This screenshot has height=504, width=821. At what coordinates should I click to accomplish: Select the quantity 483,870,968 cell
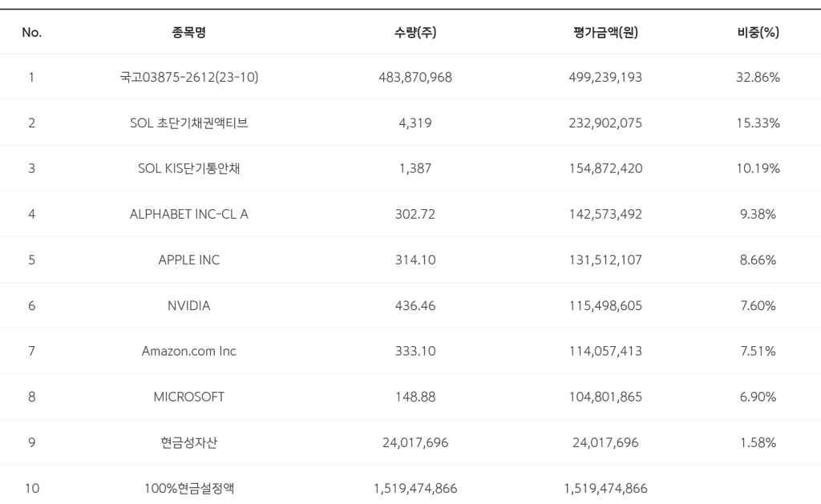pos(415,78)
